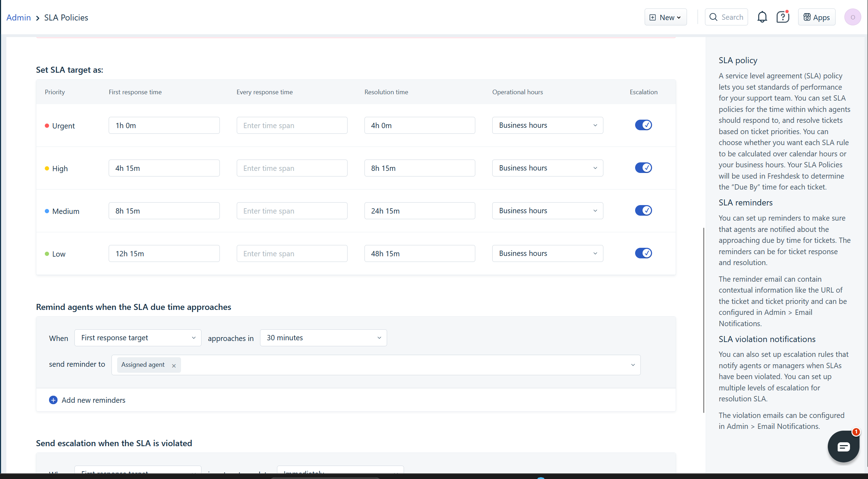Toggle escalation for High priority

tap(643, 168)
